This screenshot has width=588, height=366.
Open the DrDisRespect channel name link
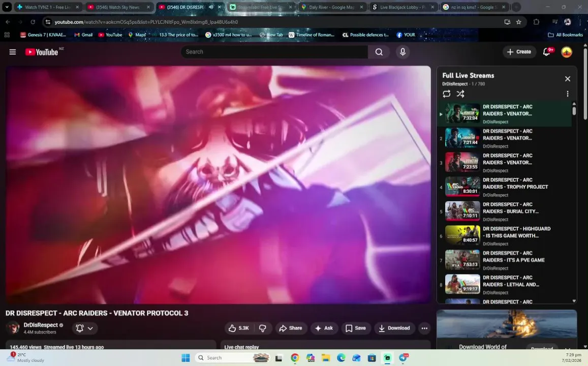[x=41, y=325]
